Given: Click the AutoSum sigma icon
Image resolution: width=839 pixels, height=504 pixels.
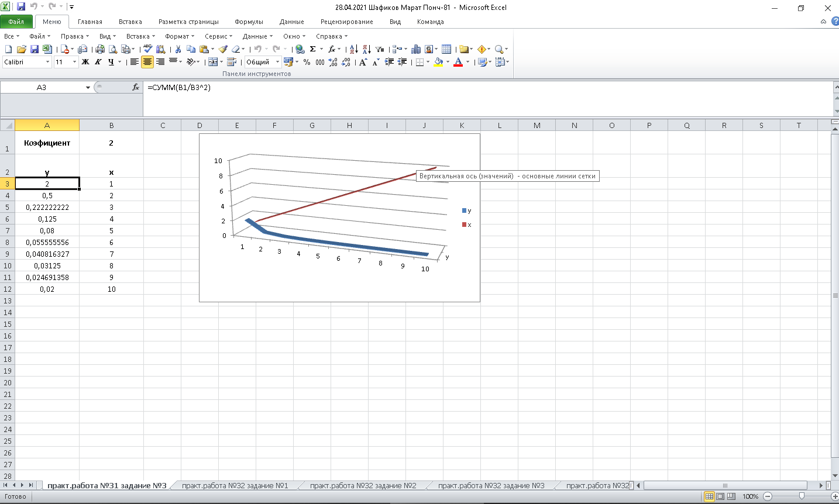Looking at the screenshot, I should click(x=313, y=49).
